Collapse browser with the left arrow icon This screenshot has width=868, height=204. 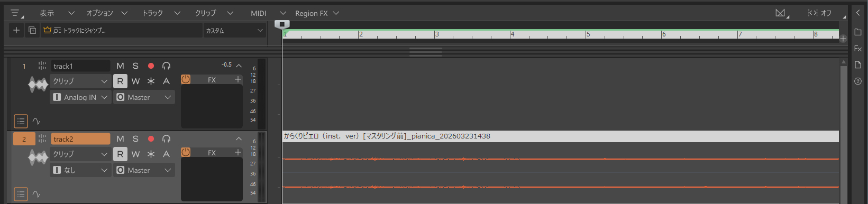click(858, 13)
